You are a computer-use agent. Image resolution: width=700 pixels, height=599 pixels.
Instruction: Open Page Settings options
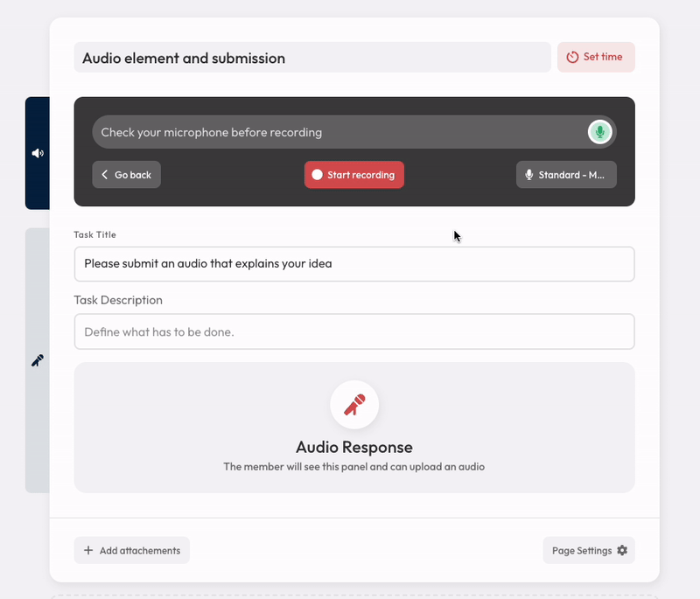(x=589, y=550)
